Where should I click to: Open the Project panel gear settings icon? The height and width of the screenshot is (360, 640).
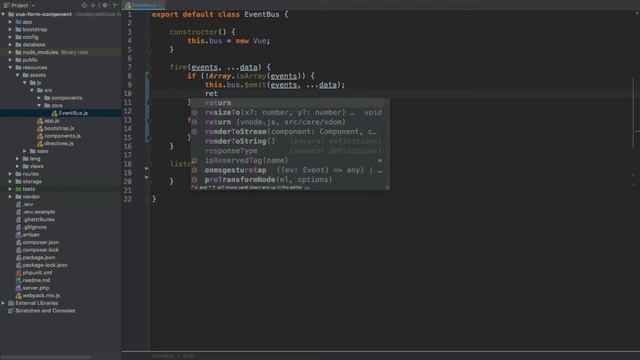[x=105, y=5]
